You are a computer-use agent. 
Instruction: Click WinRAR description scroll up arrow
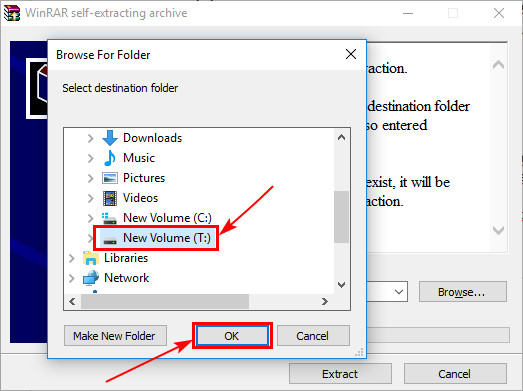tap(498, 64)
